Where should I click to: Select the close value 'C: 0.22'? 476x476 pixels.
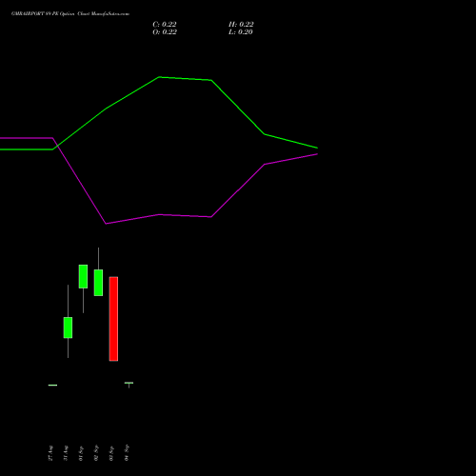(165, 25)
